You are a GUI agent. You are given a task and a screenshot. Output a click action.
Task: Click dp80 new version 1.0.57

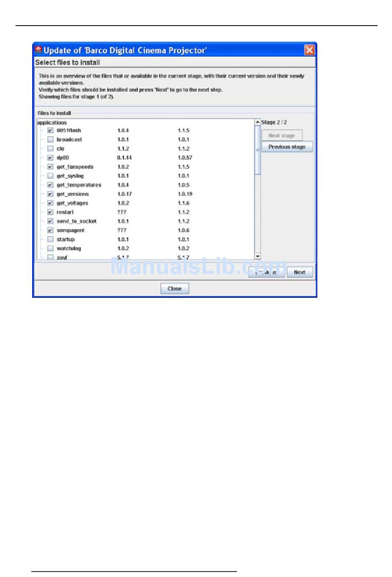point(185,158)
